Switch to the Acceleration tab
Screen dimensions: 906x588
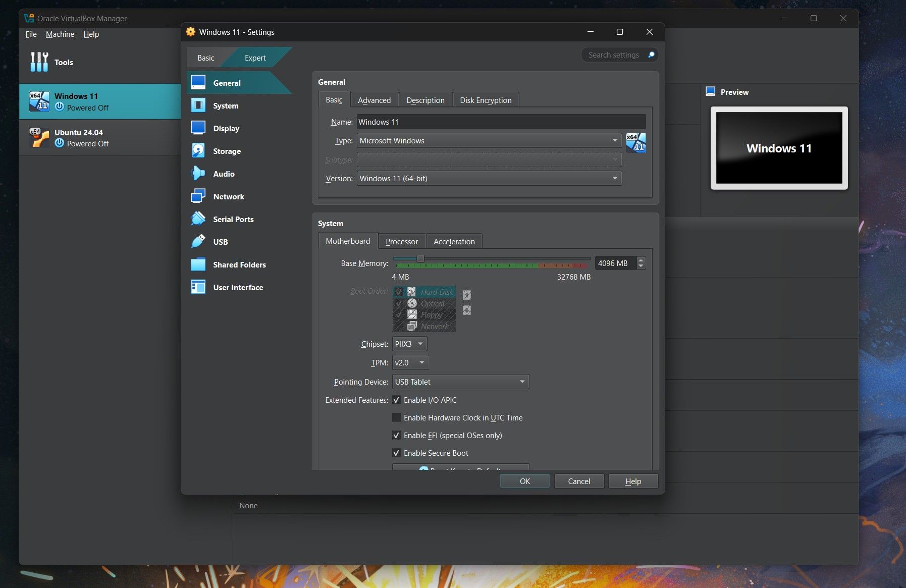coord(454,241)
